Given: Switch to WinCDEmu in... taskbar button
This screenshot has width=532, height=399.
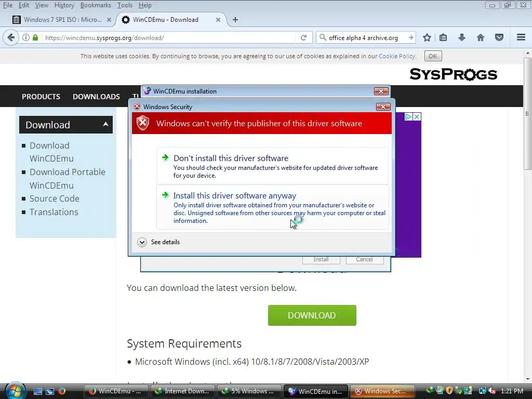Looking at the screenshot, I should (x=315, y=391).
